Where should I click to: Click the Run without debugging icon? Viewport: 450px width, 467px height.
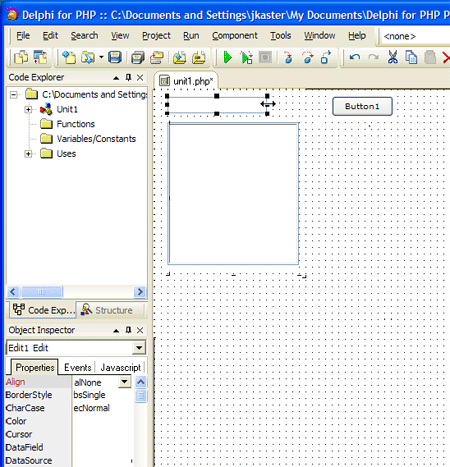(247, 58)
